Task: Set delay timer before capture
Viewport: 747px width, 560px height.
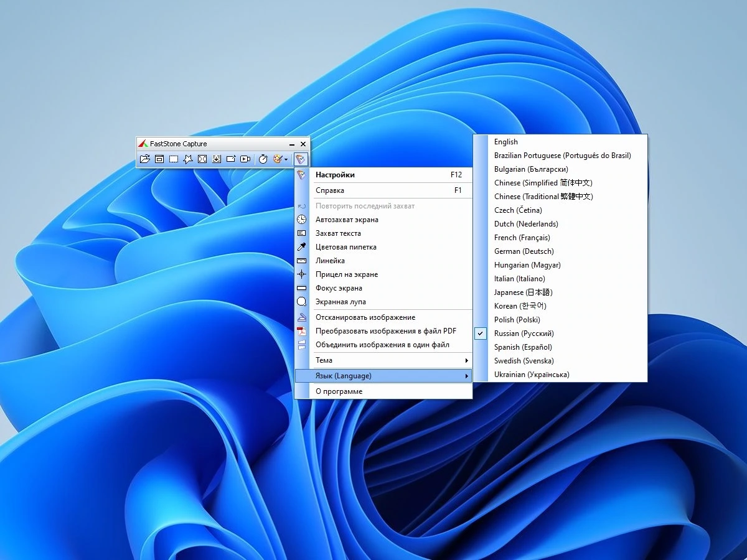Action: [x=263, y=159]
